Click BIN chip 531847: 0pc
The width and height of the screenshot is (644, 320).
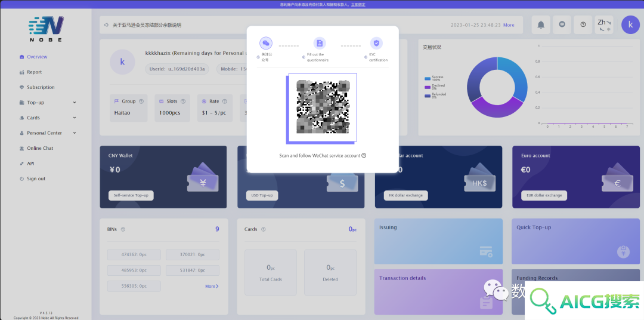[192, 270]
